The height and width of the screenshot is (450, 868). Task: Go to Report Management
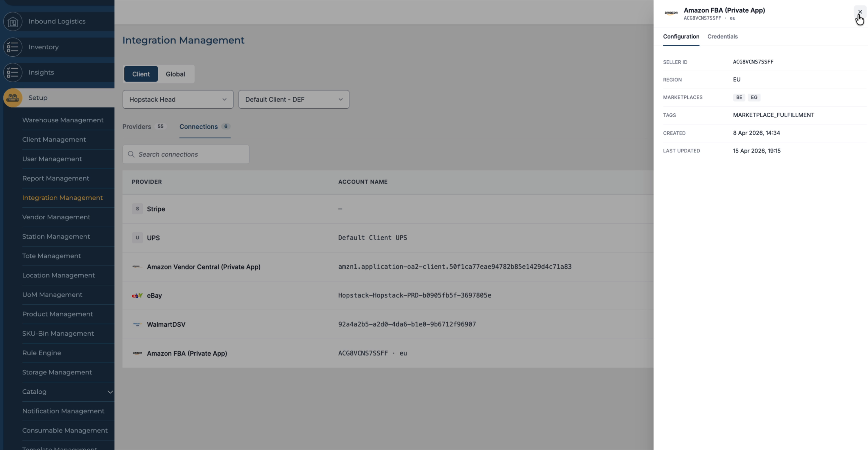56,178
